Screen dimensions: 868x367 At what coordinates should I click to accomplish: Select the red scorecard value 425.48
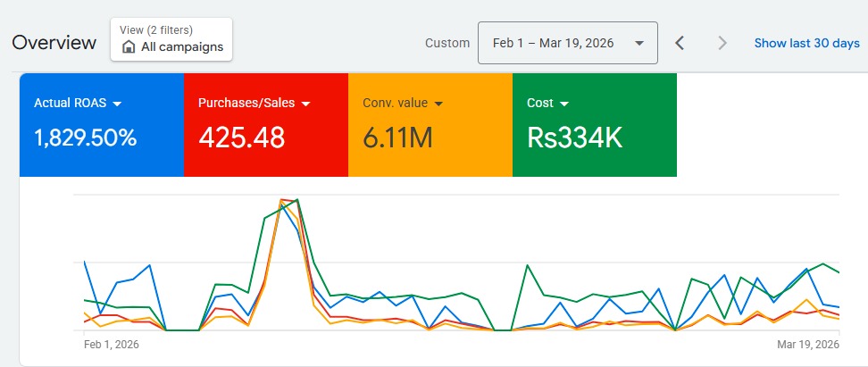tap(242, 138)
